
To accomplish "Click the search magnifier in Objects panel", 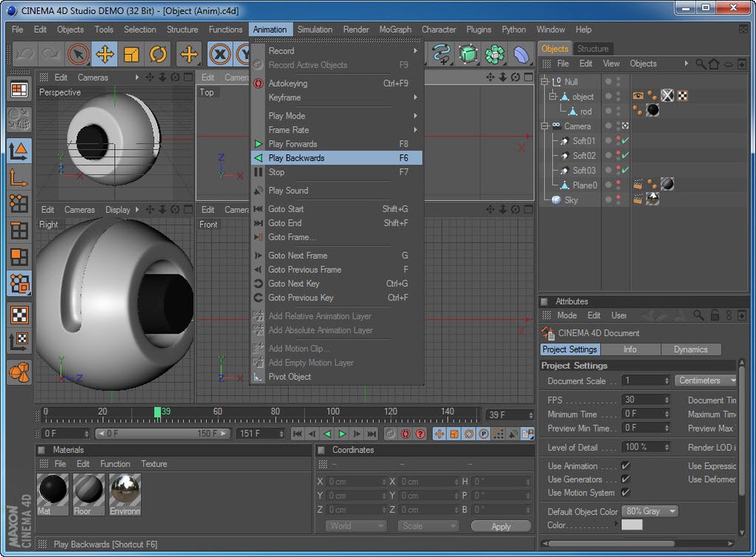I will 700,64.
